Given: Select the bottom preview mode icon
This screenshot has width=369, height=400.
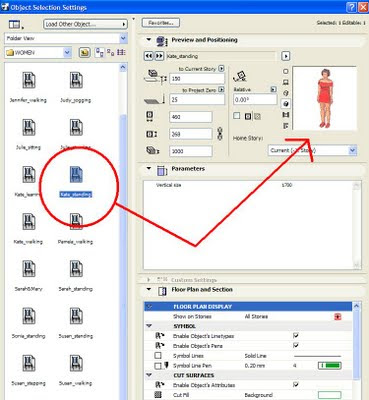Looking at the screenshot, I should pos(286,126).
